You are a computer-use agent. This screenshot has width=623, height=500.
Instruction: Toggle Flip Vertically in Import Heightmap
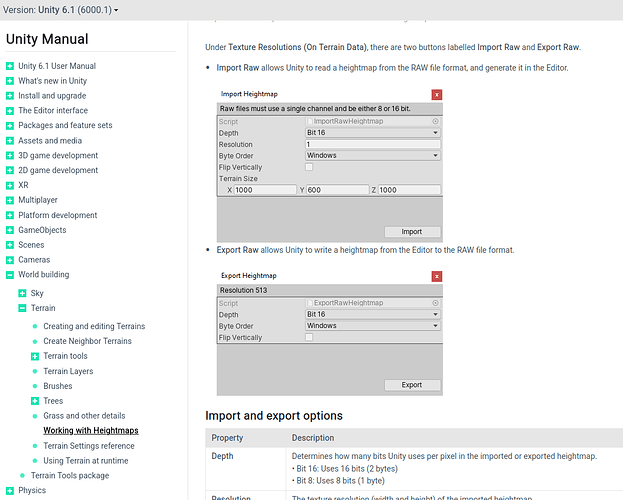point(309,167)
